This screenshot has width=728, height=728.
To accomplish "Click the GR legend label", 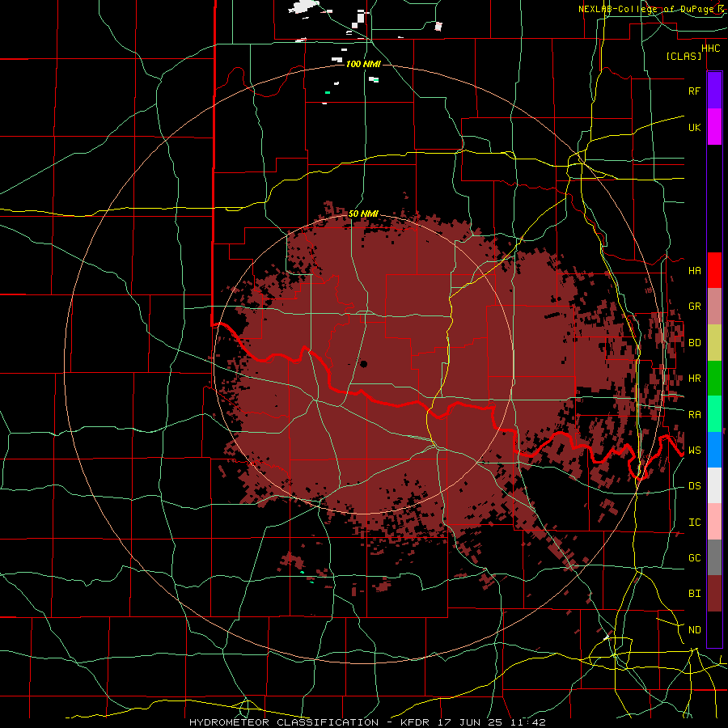I will [694, 307].
